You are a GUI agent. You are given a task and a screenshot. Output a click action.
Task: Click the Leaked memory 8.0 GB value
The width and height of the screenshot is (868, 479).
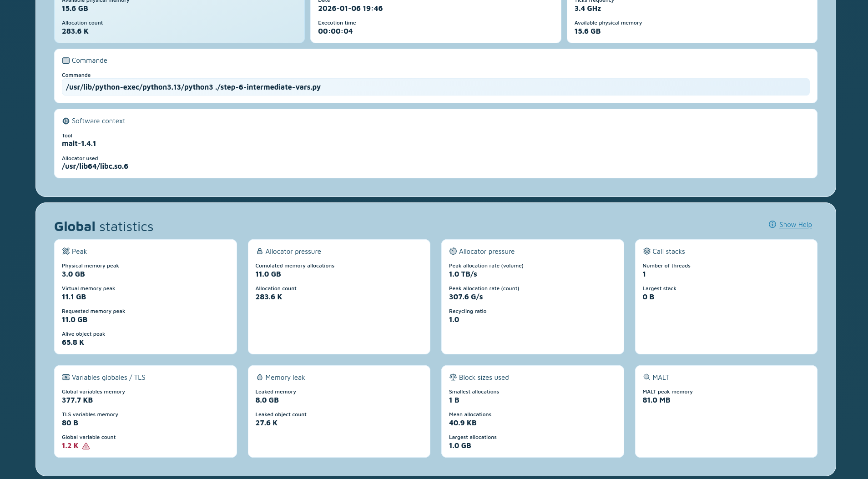(x=267, y=400)
